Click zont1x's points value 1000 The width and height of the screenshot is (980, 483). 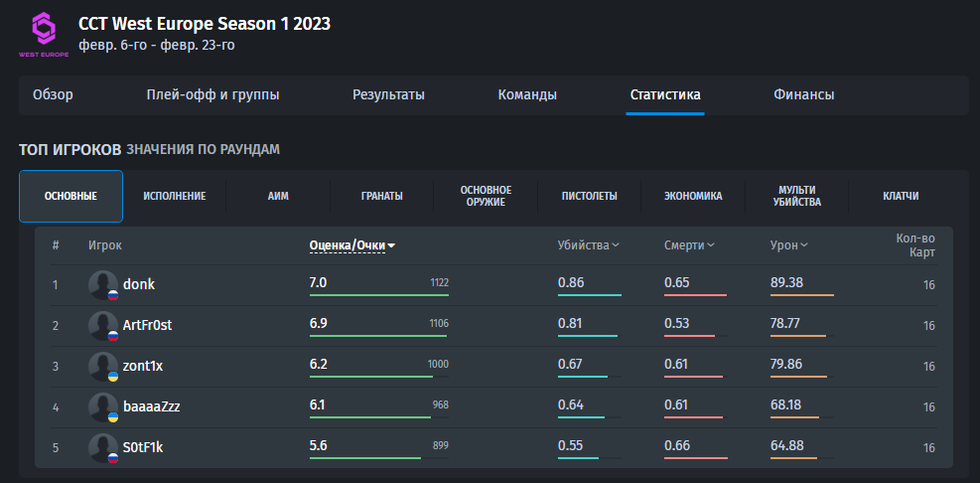(438, 364)
